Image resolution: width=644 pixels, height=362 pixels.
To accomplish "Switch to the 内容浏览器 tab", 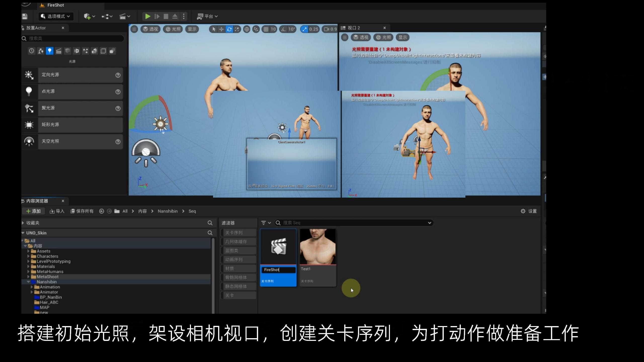I will [x=37, y=201].
